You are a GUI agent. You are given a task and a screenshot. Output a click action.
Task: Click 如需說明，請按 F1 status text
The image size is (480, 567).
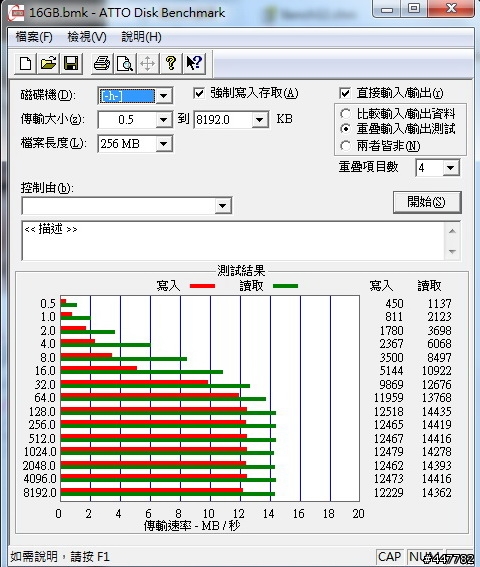[x=60, y=556]
